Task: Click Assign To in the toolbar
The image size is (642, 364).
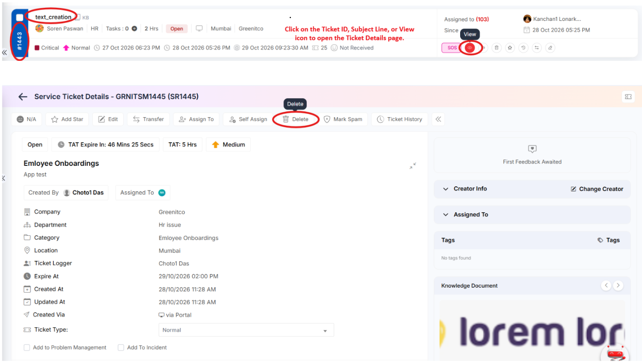Action: [196, 119]
